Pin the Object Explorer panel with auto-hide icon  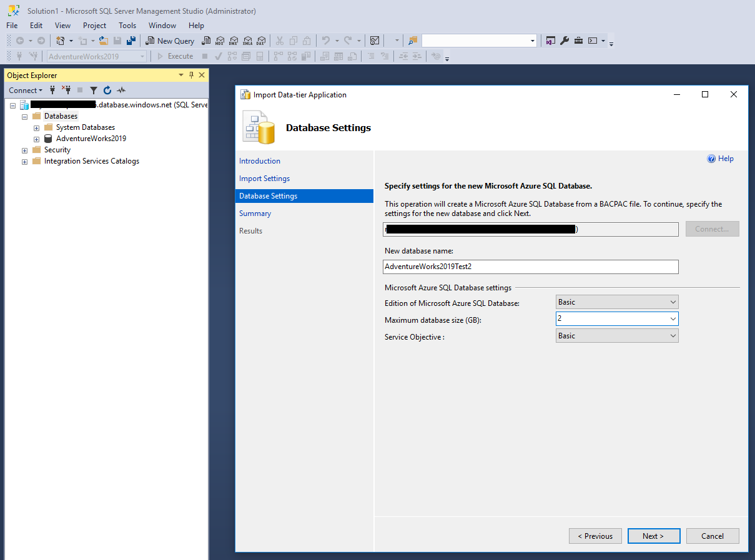click(191, 75)
